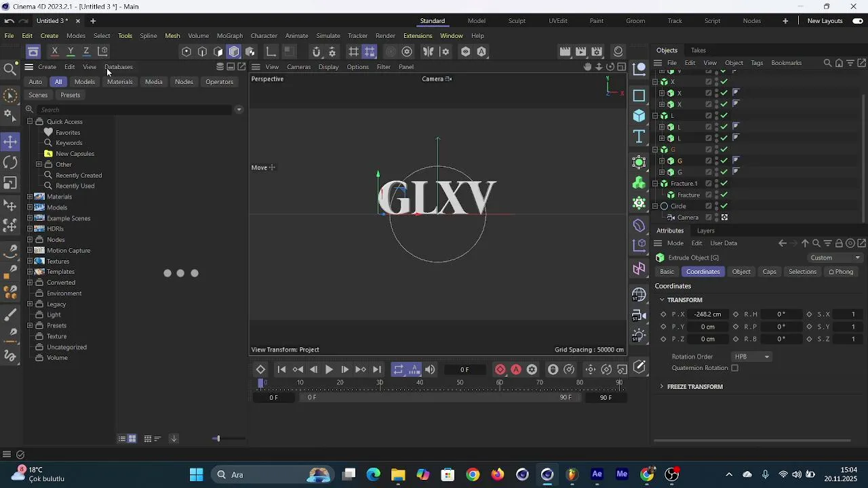Select the Scale tool in left toolbar
Image resolution: width=868 pixels, height=488 pixels.
point(10,183)
